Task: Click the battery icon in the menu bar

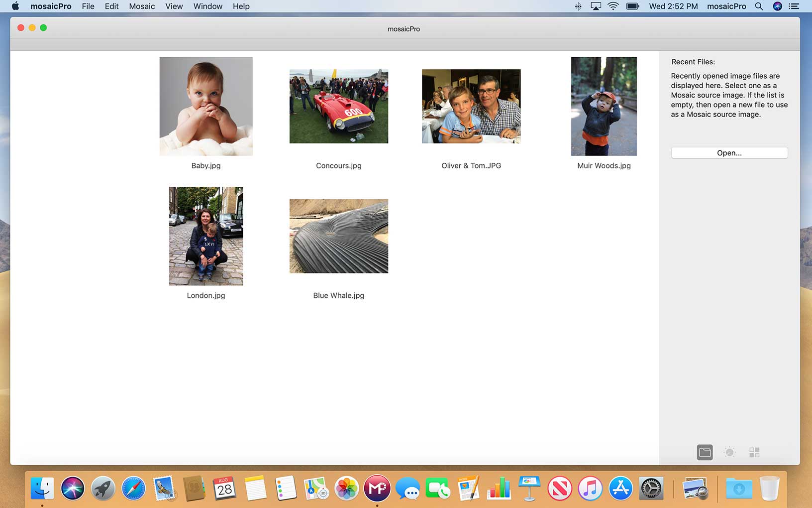Action: pos(632,6)
